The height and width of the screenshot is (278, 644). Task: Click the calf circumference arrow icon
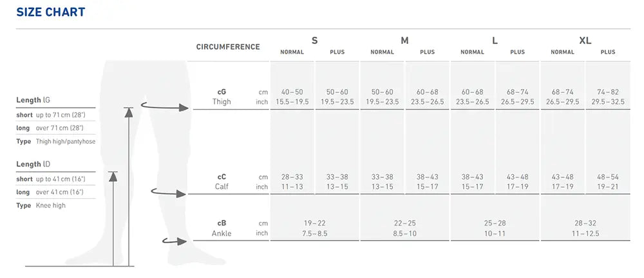coord(169,192)
